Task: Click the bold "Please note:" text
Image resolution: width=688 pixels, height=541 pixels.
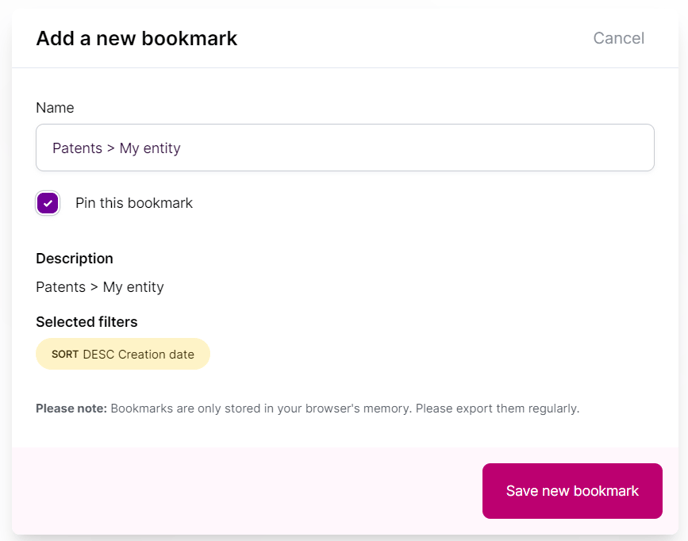Action: point(71,408)
